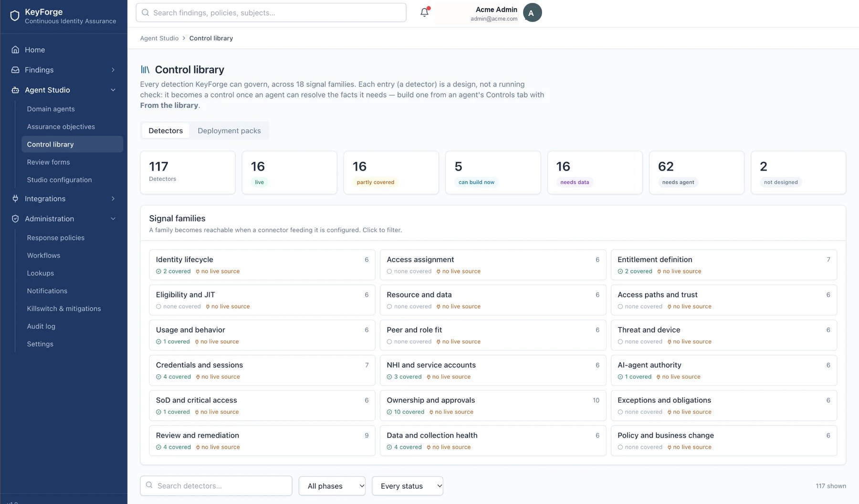The width and height of the screenshot is (859, 504).
Task: Select the AI-agent authority family card
Action: coord(724,370)
